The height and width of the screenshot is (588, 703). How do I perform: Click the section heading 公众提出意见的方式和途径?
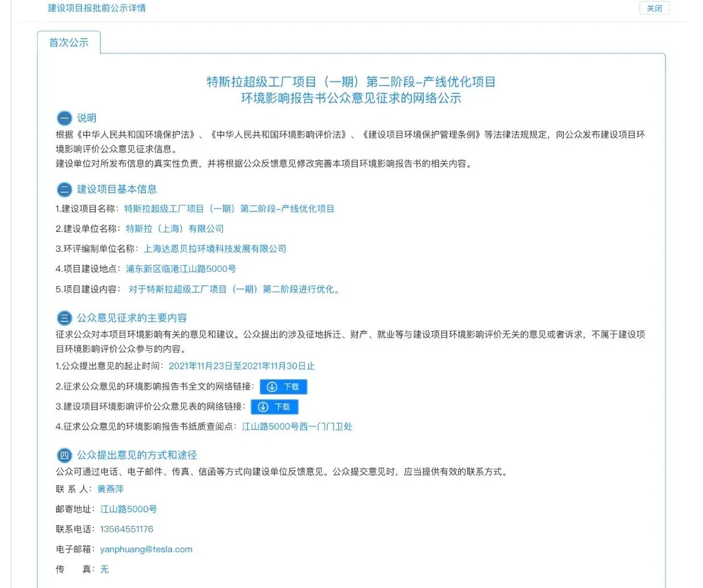point(137,455)
